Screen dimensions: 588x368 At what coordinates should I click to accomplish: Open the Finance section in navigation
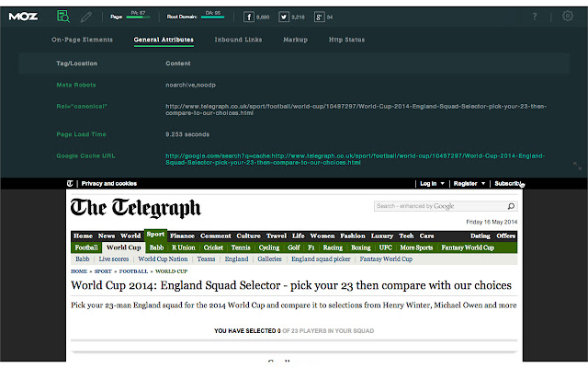pyautogui.click(x=182, y=236)
